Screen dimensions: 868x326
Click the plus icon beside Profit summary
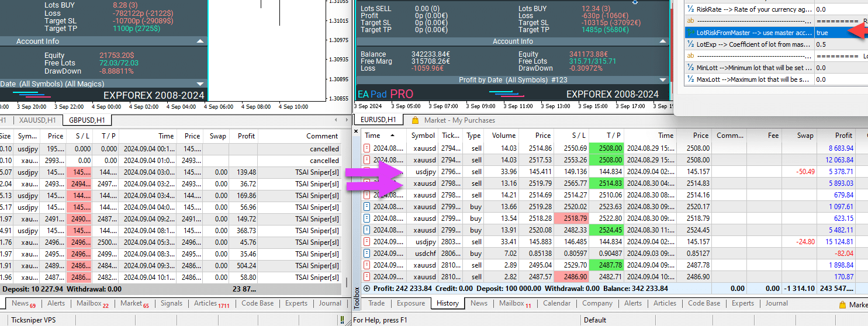[x=366, y=289]
